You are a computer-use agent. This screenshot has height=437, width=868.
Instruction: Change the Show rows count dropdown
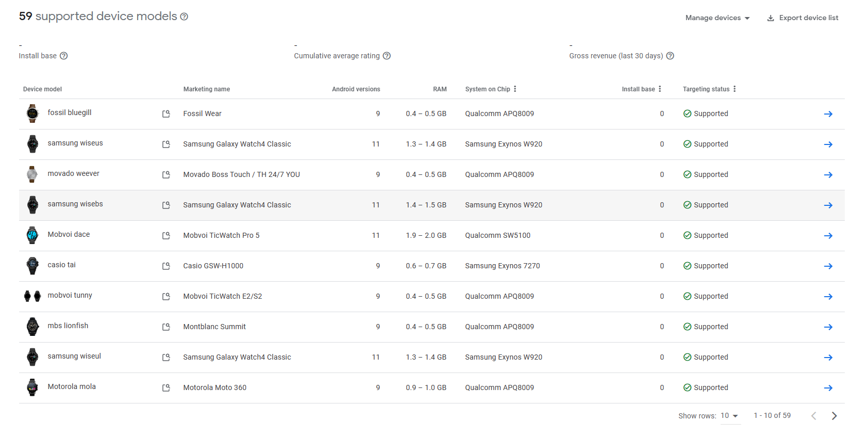(x=730, y=416)
